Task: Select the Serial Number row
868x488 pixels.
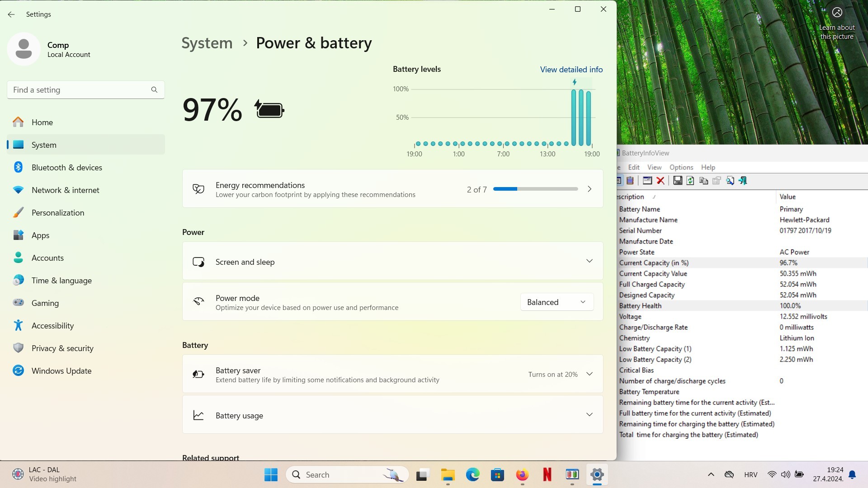Action: 742,230
